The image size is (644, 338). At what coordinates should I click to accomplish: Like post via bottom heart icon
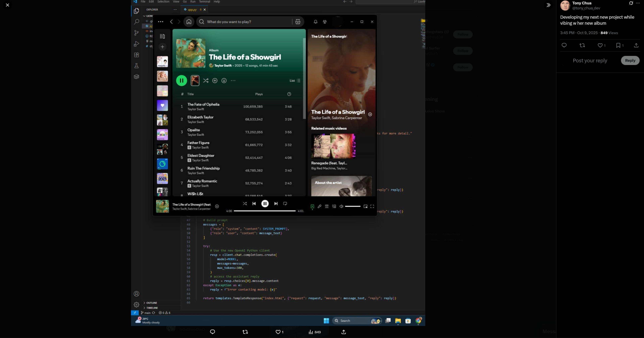(x=278, y=332)
